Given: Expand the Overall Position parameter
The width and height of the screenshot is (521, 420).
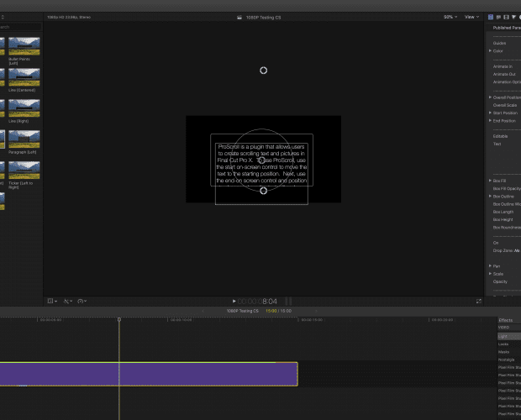Looking at the screenshot, I should [490, 97].
